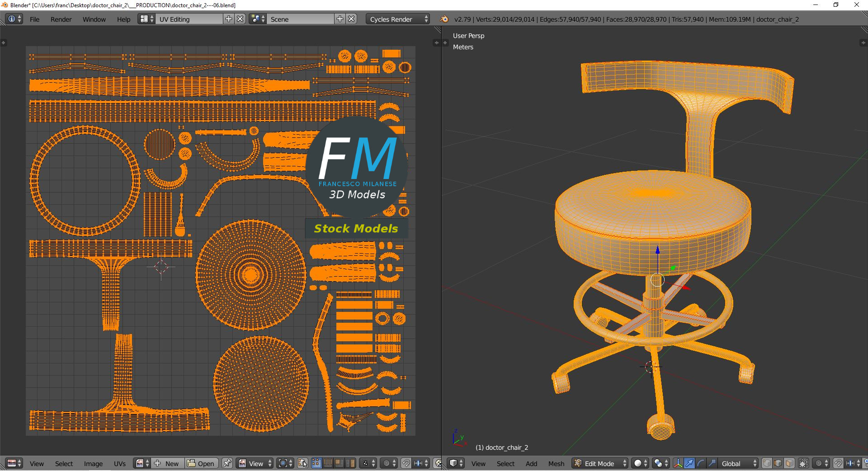Toggle limit selection to visible
Screen dimensions: 868x471
[803, 463]
